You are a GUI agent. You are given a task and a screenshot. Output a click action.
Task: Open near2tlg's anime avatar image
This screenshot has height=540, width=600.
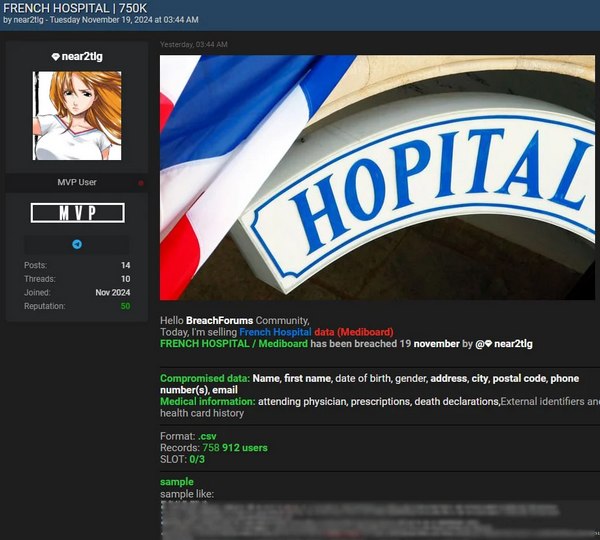click(x=77, y=116)
